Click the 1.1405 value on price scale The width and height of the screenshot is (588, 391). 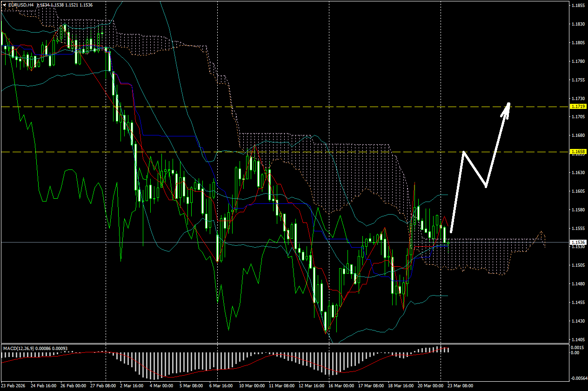[578, 340]
